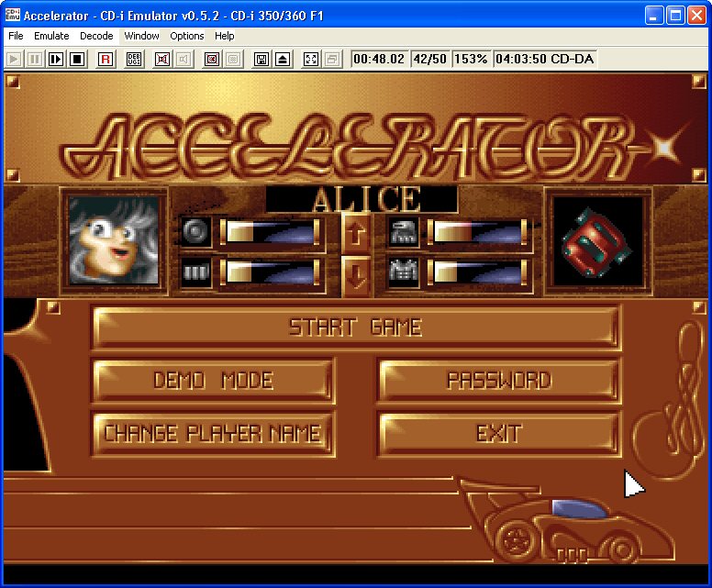Click the Pause emulation toolbar button
The width and height of the screenshot is (712, 588).
[x=35, y=59]
